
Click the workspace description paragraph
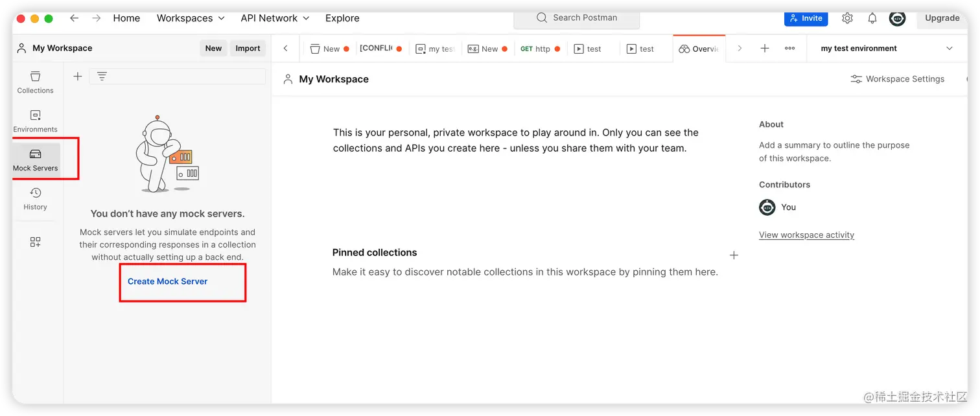[516, 140]
